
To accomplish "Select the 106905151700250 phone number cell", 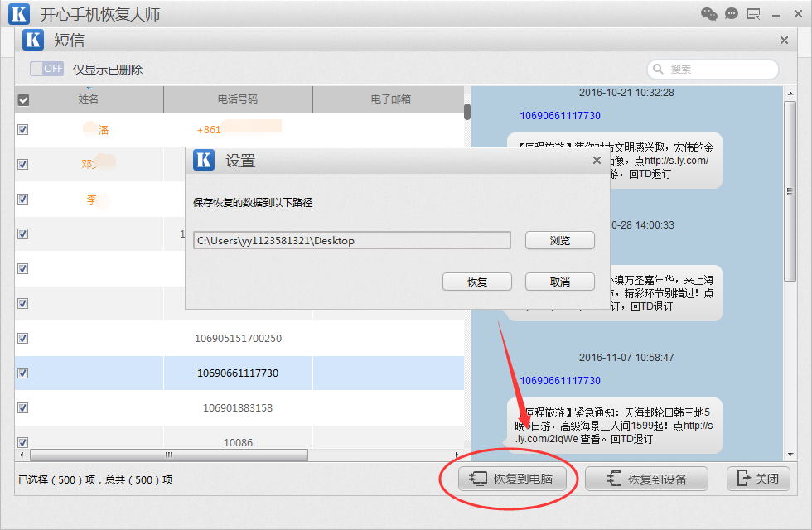I will [239, 338].
